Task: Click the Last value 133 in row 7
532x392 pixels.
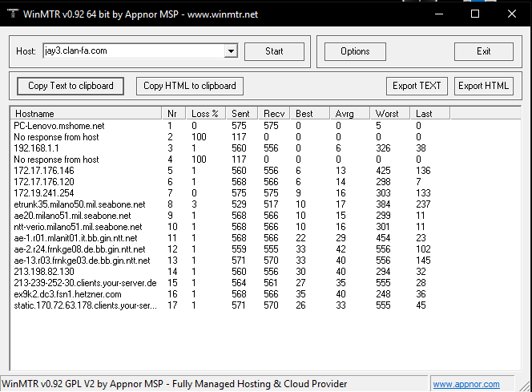Action: tap(423, 193)
